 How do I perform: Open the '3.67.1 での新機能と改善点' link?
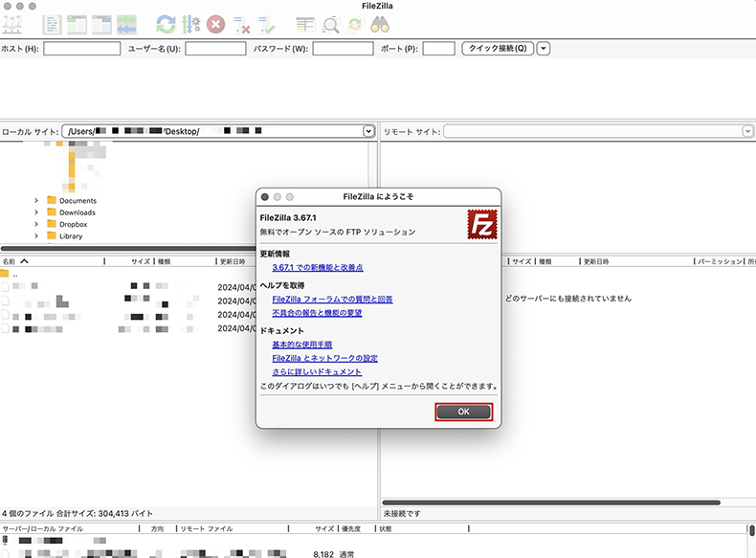point(318,268)
